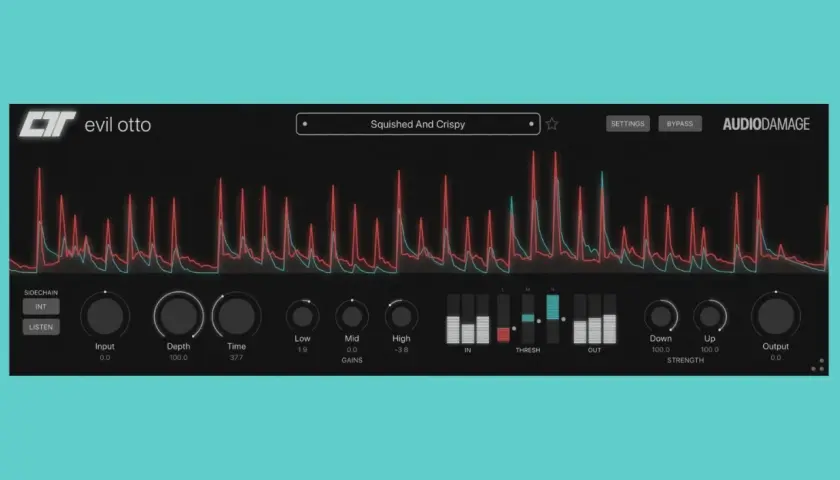Click the Time knob

point(236,316)
